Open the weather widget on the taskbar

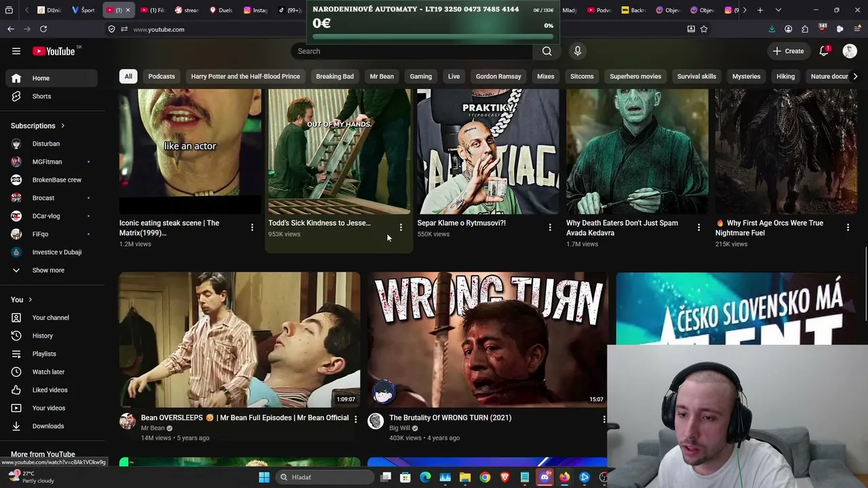click(31, 477)
